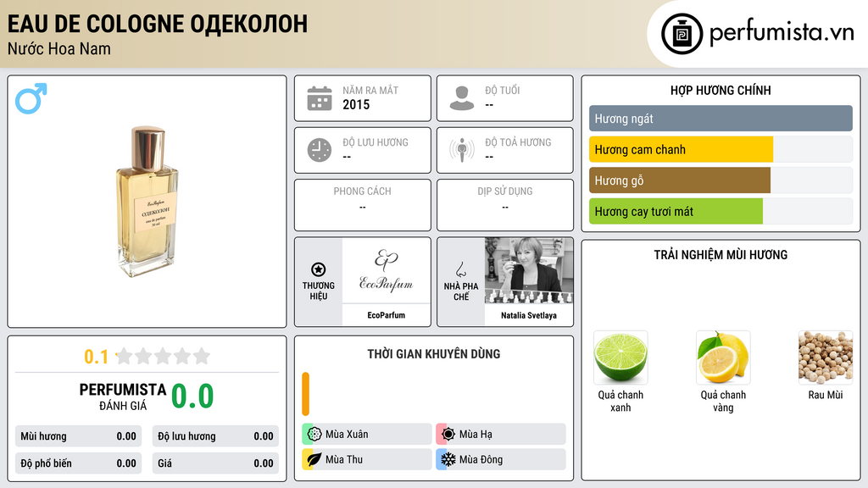
Task: Click the sillage icon for Độ toả hương
Action: tap(462, 150)
